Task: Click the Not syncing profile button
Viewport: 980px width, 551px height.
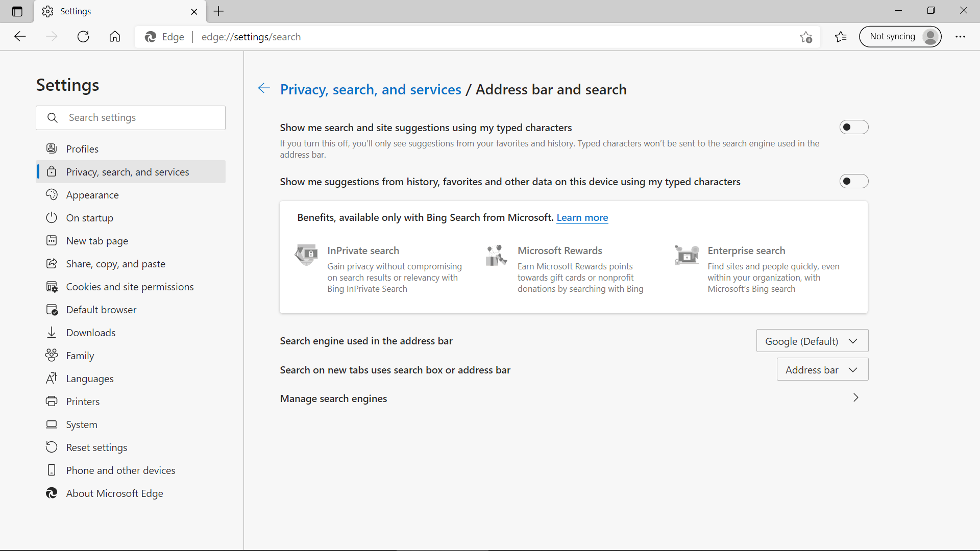Action: click(x=900, y=37)
